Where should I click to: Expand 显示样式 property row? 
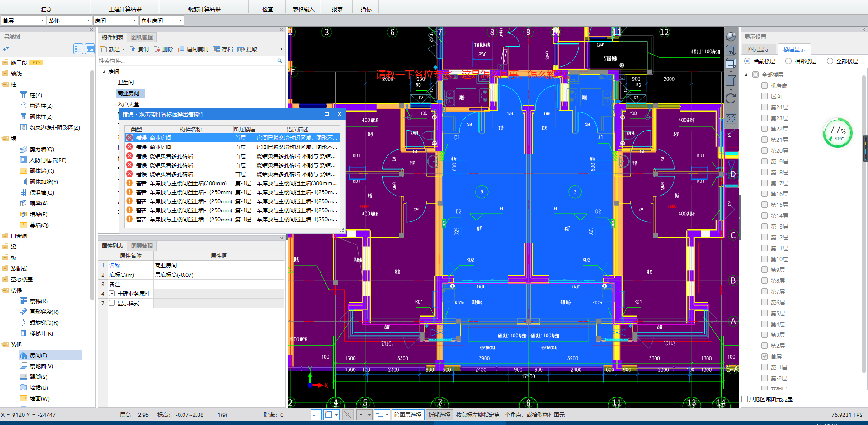click(112, 303)
